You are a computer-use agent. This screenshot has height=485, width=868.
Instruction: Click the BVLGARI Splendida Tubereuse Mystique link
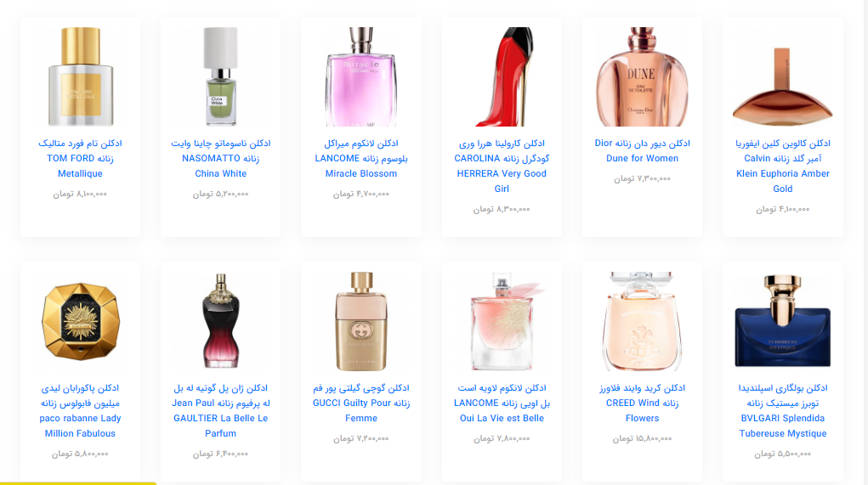783,410
